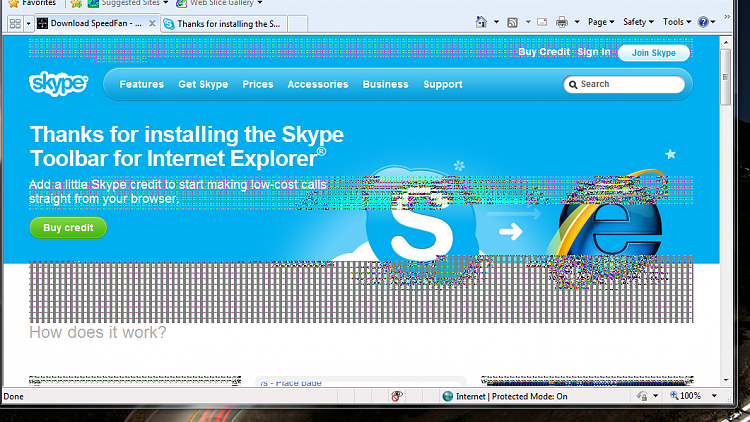This screenshot has height=422, width=750.
Task: Click the Skype logo
Action: tap(58, 83)
